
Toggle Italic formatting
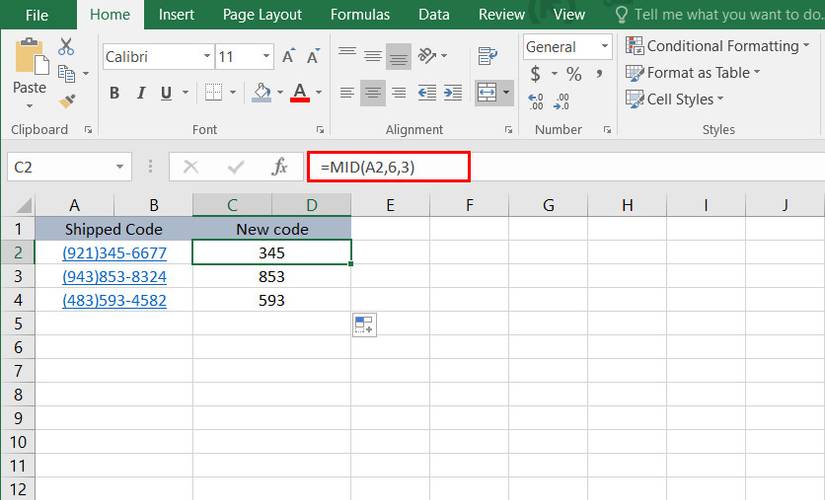point(141,93)
